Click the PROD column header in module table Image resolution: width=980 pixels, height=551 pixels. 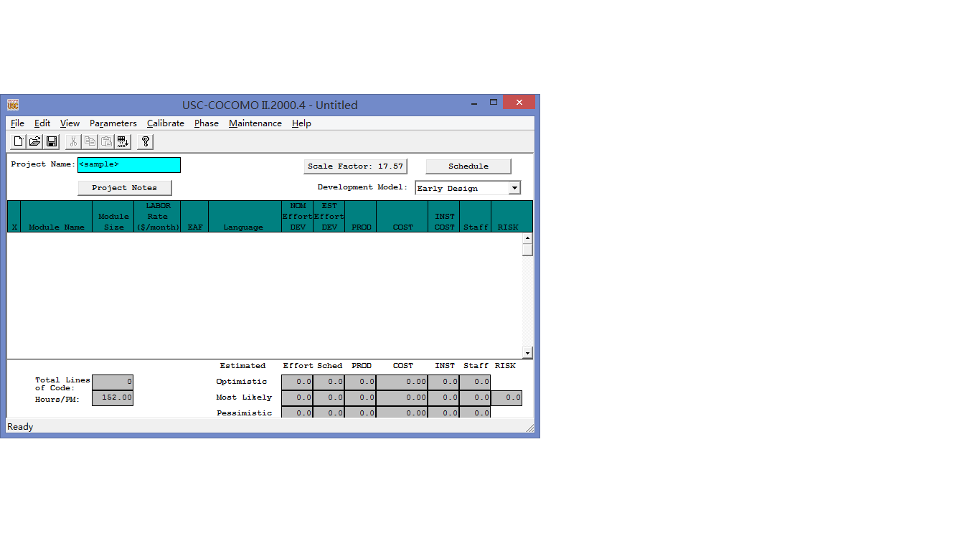[361, 217]
